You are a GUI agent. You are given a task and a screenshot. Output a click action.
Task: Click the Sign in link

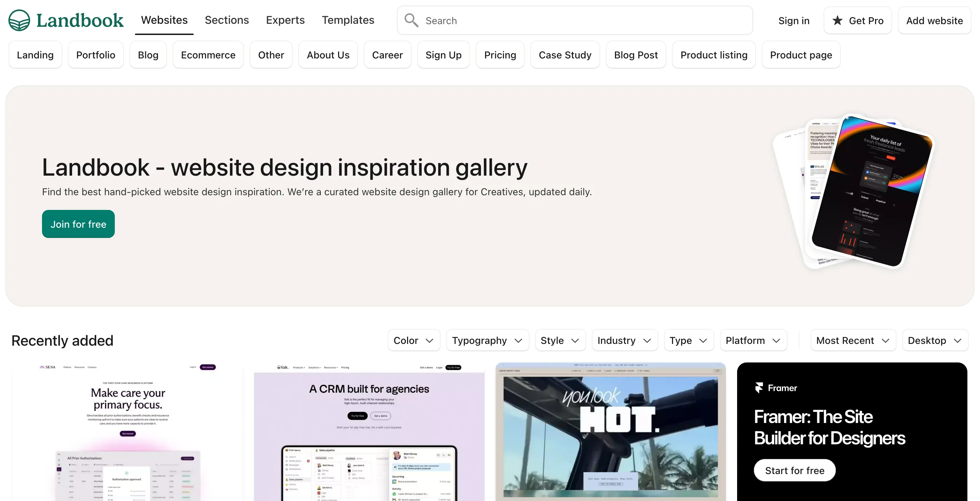(x=793, y=21)
